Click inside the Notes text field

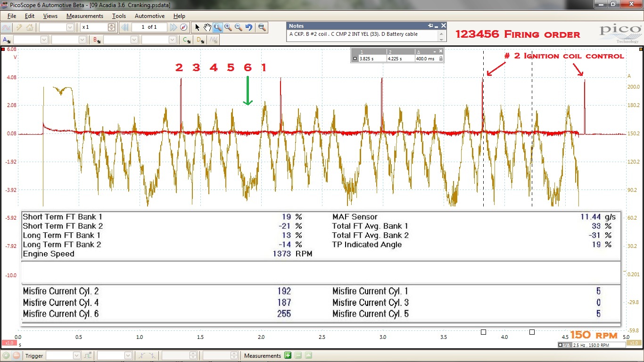click(363, 36)
